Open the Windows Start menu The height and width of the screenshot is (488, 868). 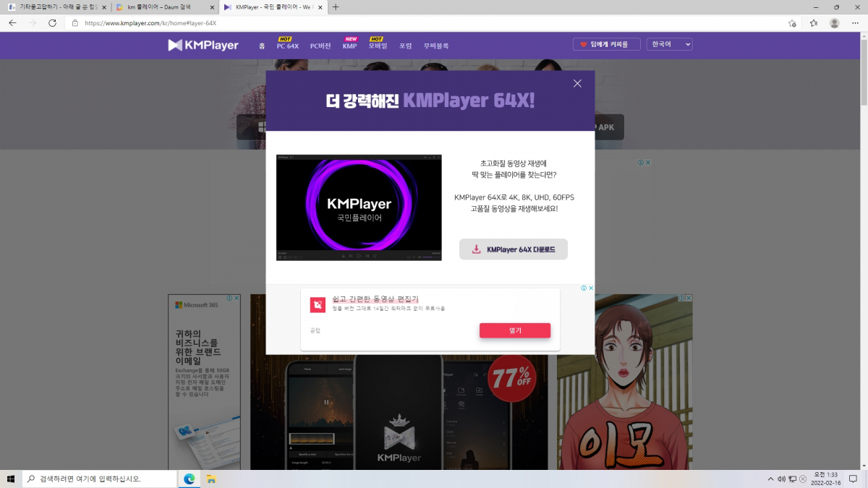[10, 479]
